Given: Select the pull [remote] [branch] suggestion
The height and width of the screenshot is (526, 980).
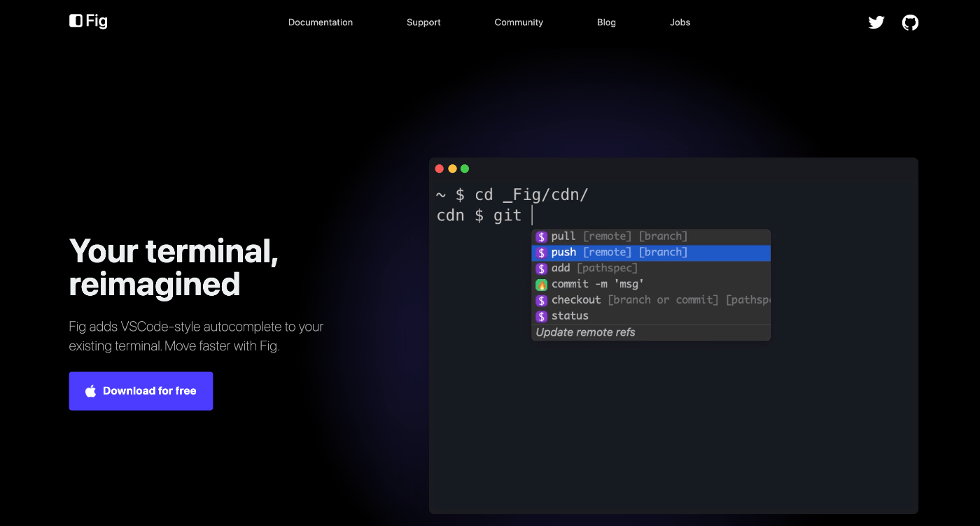Looking at the screenshot, I should pyautogui.click(x=651, y=236).
